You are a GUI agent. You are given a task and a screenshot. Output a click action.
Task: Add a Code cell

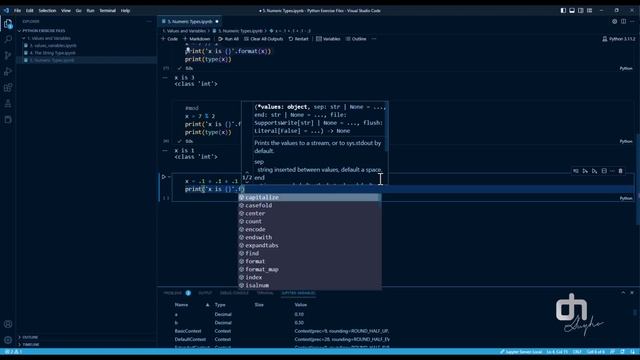[x=169, y=39]
